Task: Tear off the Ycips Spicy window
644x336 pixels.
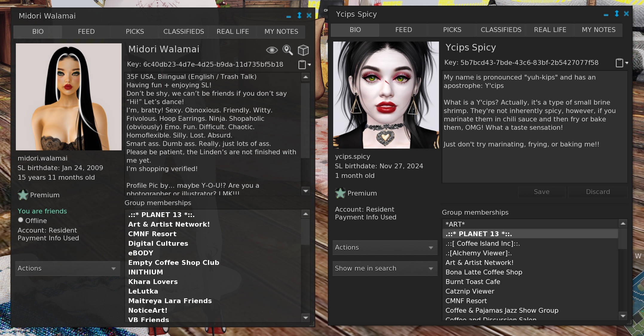Action: coord(616,13)
